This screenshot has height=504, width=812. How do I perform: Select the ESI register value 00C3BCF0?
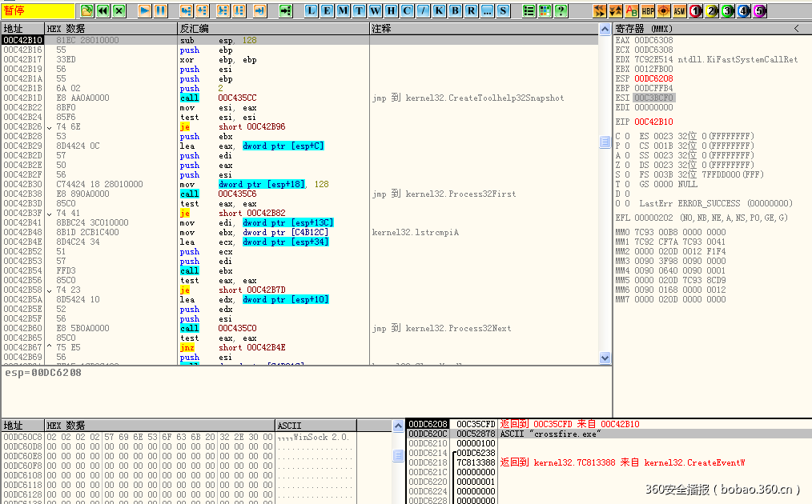[x=655, y=98]
